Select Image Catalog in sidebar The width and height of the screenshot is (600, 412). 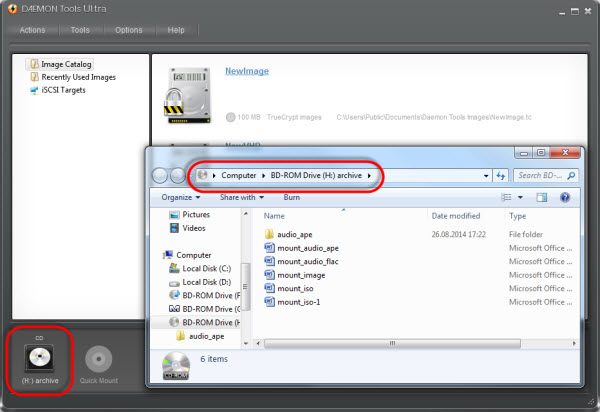coord(61,64)
